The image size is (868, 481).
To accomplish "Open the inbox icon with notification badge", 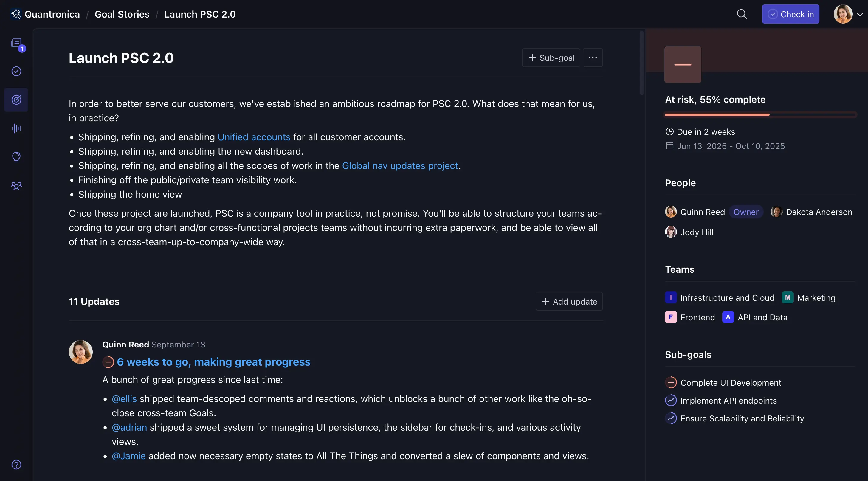I will (16, 43).
